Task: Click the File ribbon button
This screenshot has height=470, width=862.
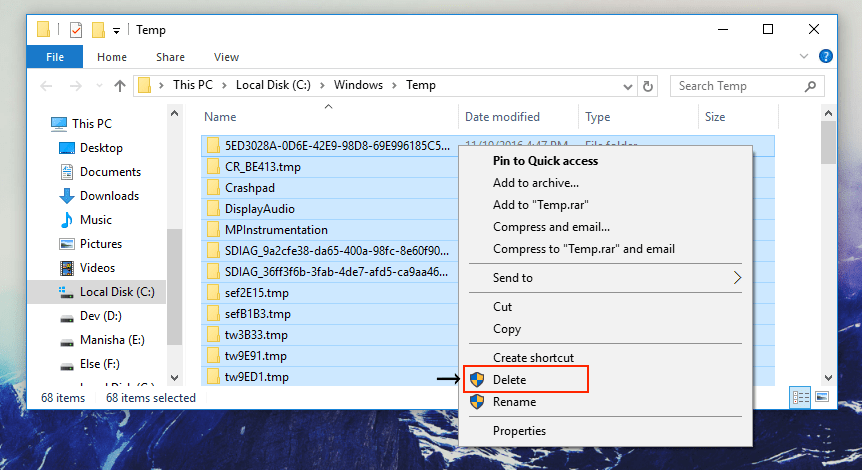Action: [55, 57]
